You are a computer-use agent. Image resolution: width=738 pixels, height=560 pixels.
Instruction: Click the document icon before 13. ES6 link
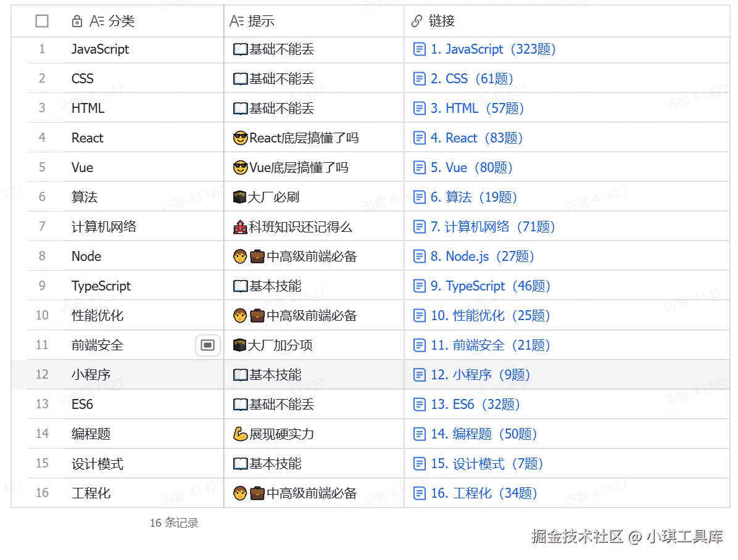click(x=419, y=404)
